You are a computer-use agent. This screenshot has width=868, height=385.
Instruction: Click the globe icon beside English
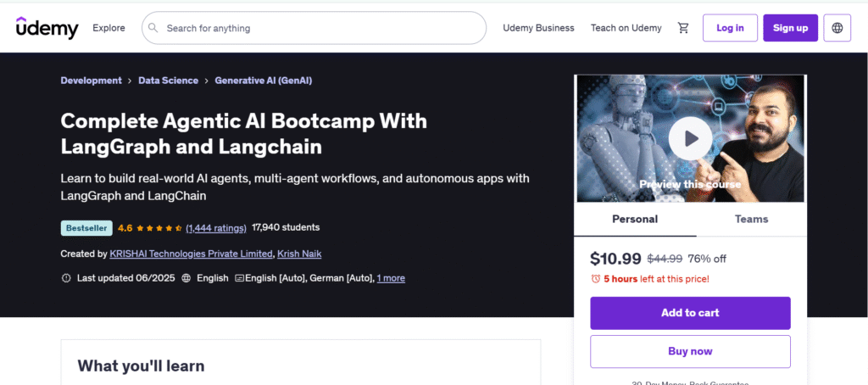186,278
